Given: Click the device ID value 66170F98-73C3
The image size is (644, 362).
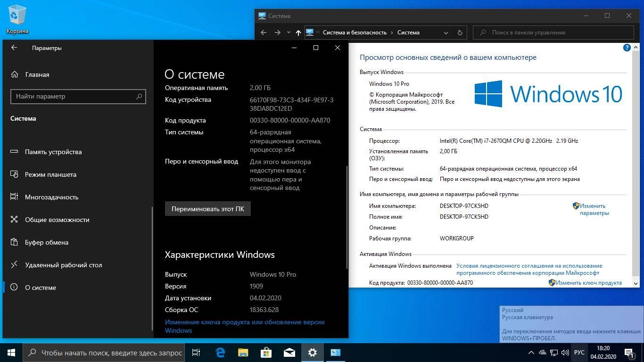Looking at the screenshot, I should (x=292, y=104).
